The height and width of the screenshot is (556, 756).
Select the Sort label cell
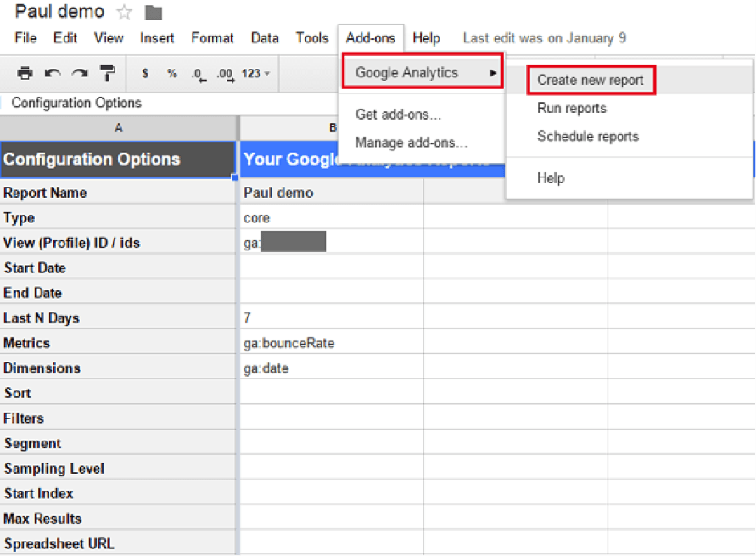[118, 393]
